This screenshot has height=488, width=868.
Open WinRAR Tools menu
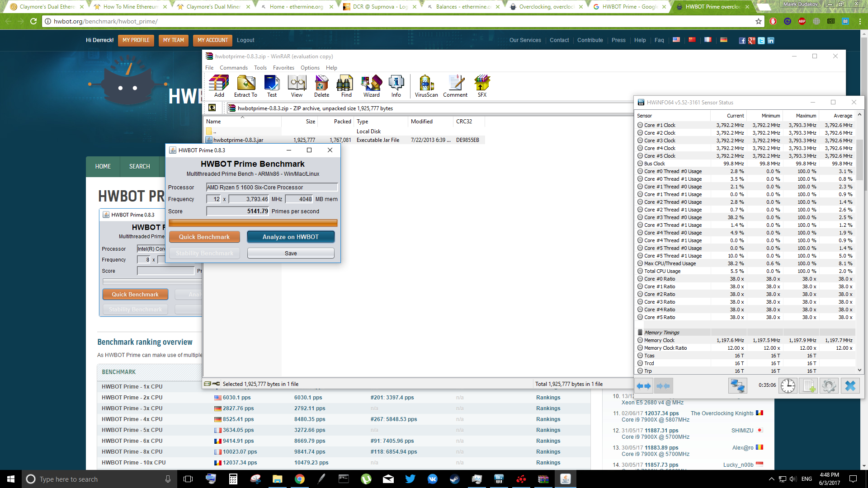pos(260,68)
